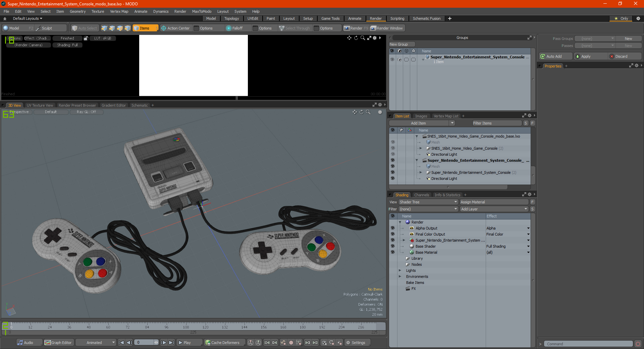
Task: Switch to the Images tab
Action: (x=421, y=116)
